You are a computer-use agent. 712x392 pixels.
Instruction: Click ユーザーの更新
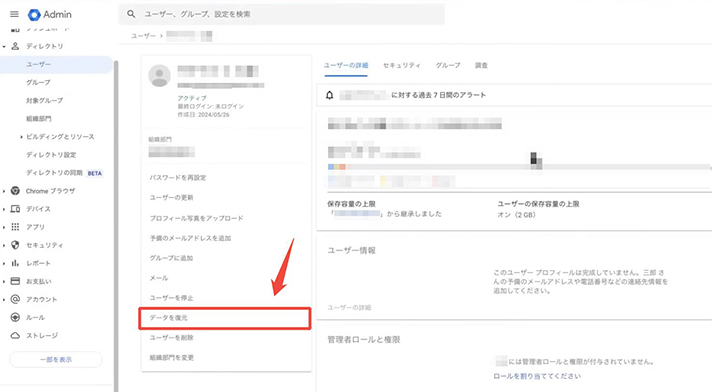tap(172, 198)
